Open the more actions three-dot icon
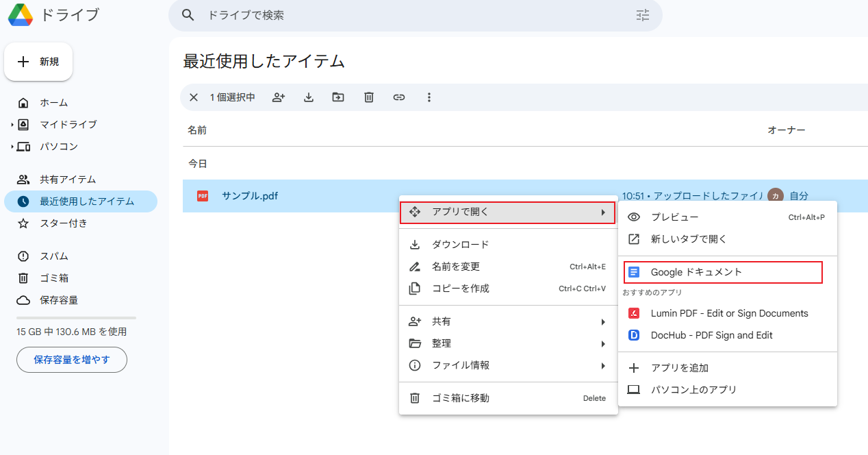The width and height of the screenshot is (868, 455). [429, 97]
